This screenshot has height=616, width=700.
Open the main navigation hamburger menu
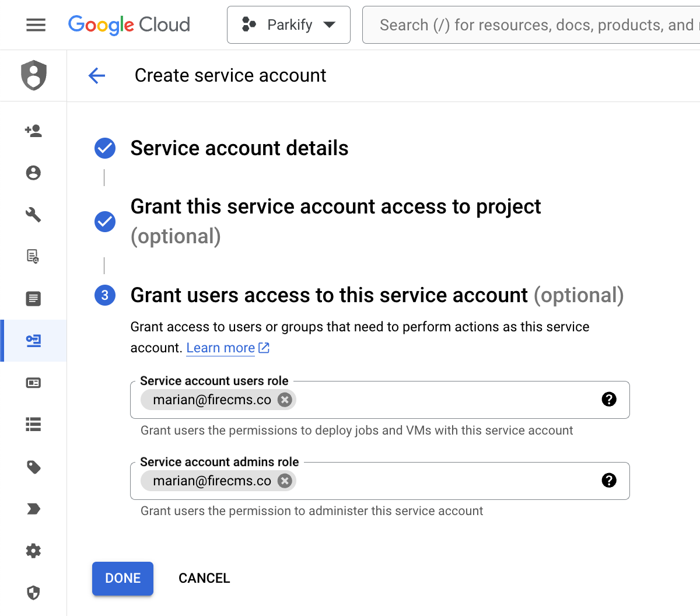[36, 24]
